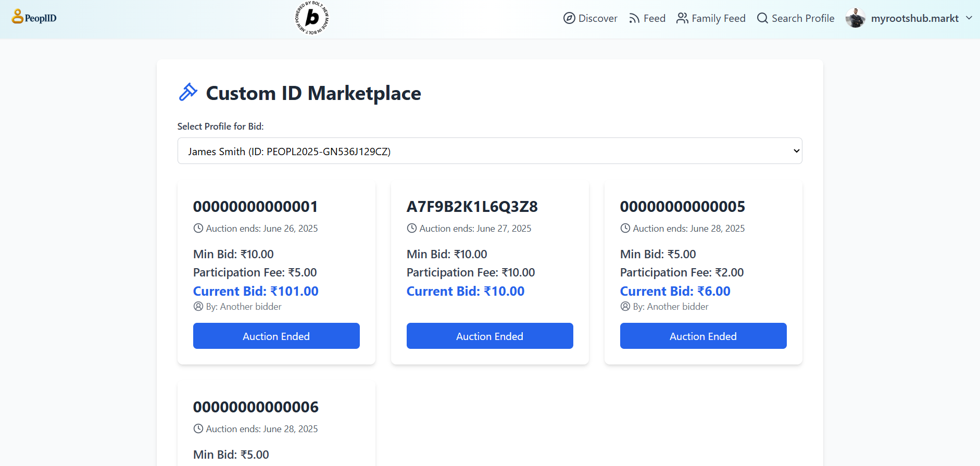
Task: Click Participation Fee ₹2.00 text
Action: [682, 272]
